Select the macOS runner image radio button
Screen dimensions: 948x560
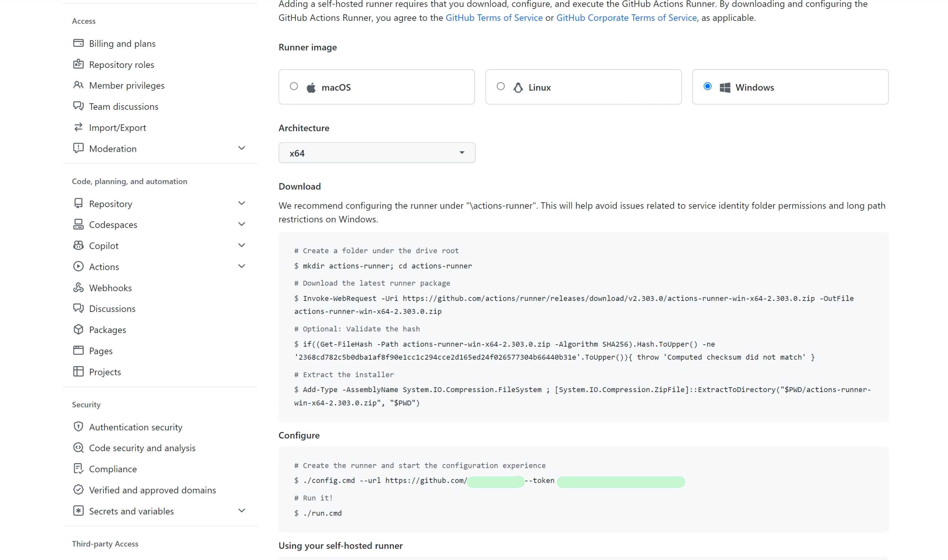[294, 86]
